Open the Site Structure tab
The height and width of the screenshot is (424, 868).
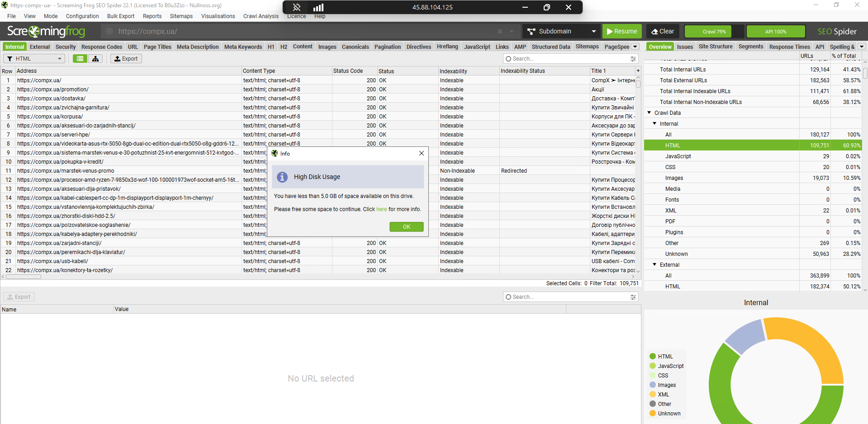point(716,47)
